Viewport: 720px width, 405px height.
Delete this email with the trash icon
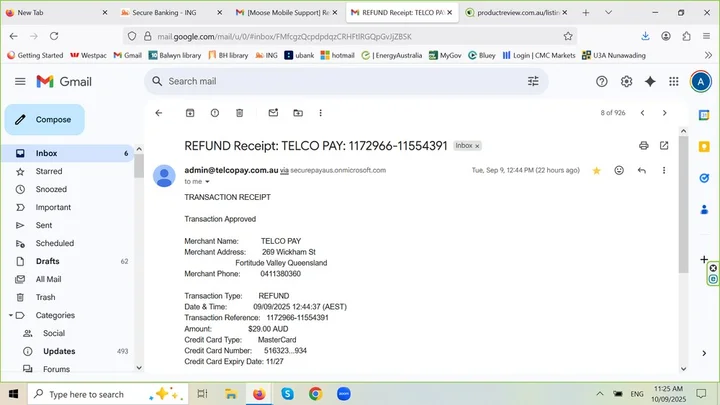(x=240, y=113)
